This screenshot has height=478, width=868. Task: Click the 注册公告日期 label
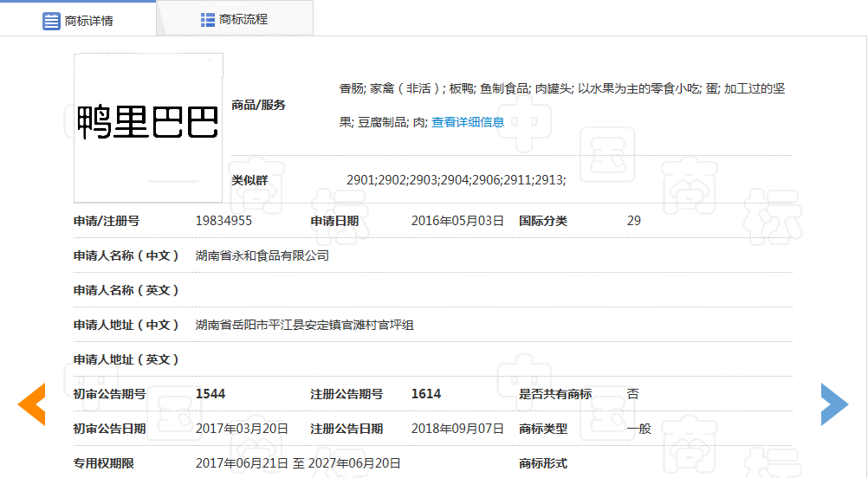(x=347, y=429)
